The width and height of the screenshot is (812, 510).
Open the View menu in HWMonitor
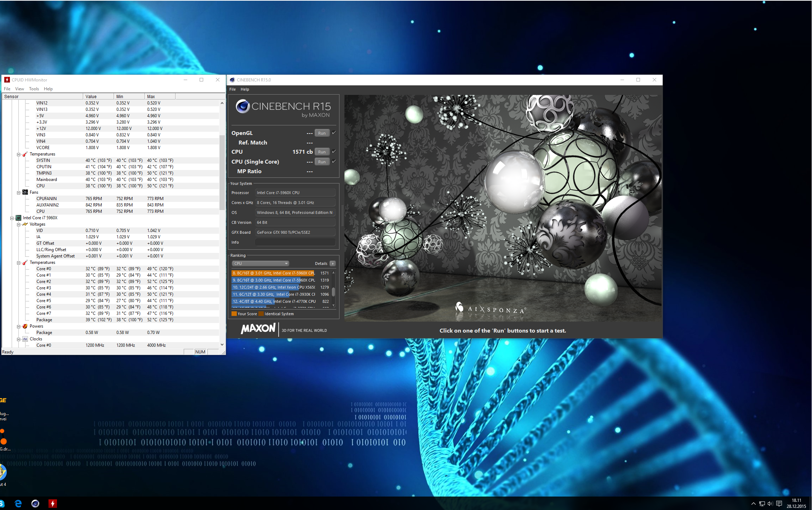[19, 89]
